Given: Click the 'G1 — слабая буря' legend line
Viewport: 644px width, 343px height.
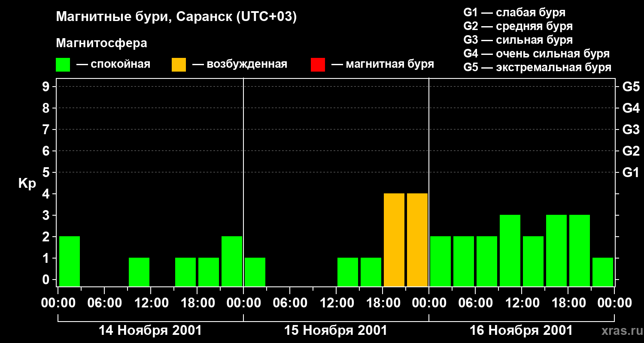Looking at the screenshot, I should 514,12.
